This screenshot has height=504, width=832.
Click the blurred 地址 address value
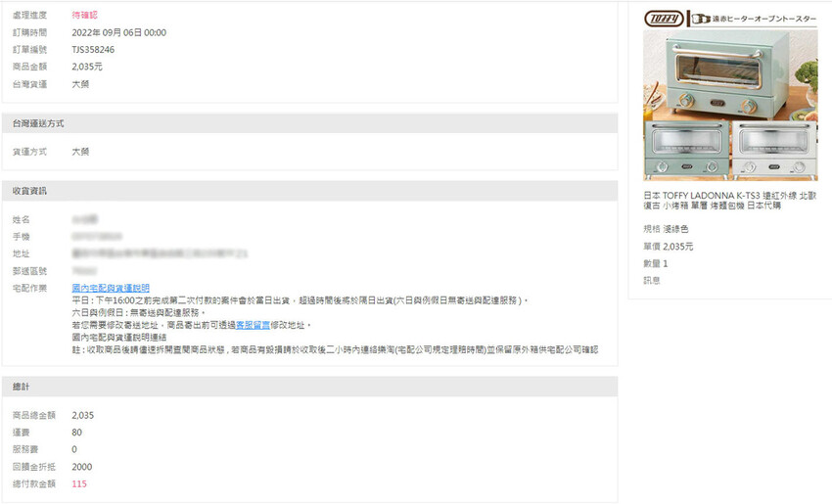(x=160, y=253)
